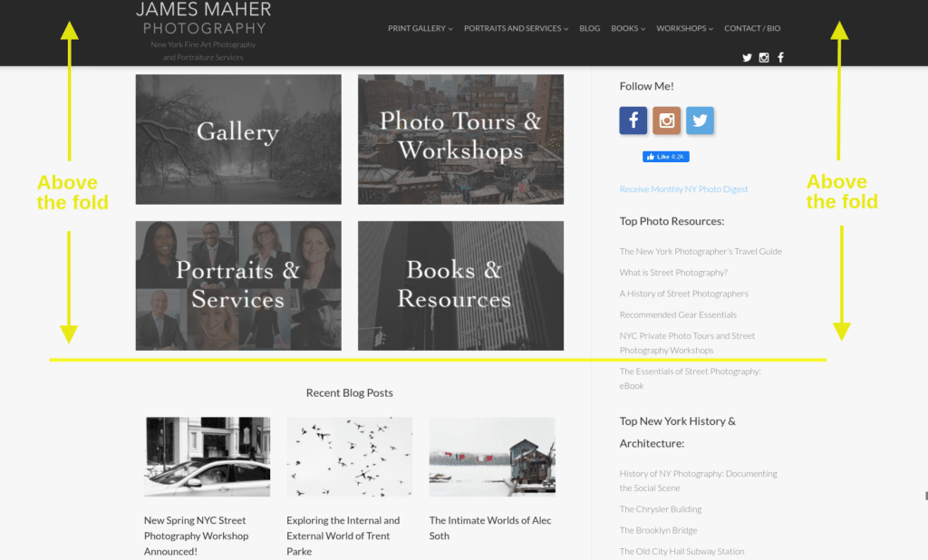The image size is (928, 560).
Task: Open the blue Facebook button under Follow Me
Action: point(633,121)
